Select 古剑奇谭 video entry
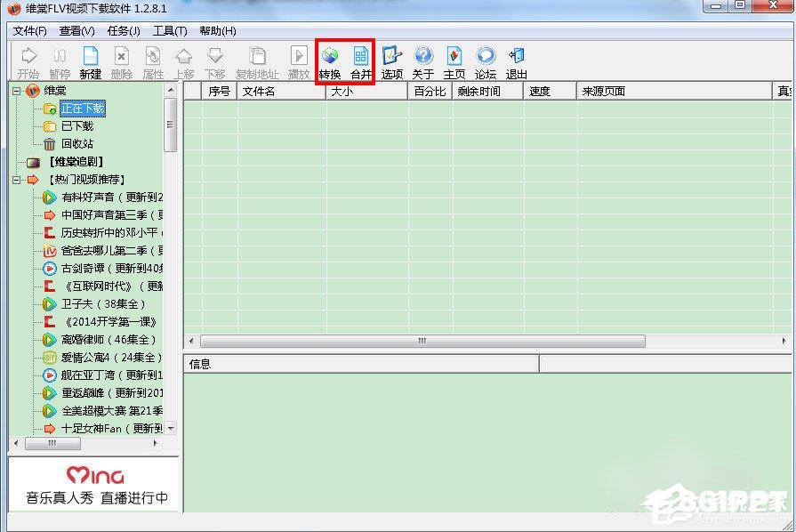 tap(112, 269)
